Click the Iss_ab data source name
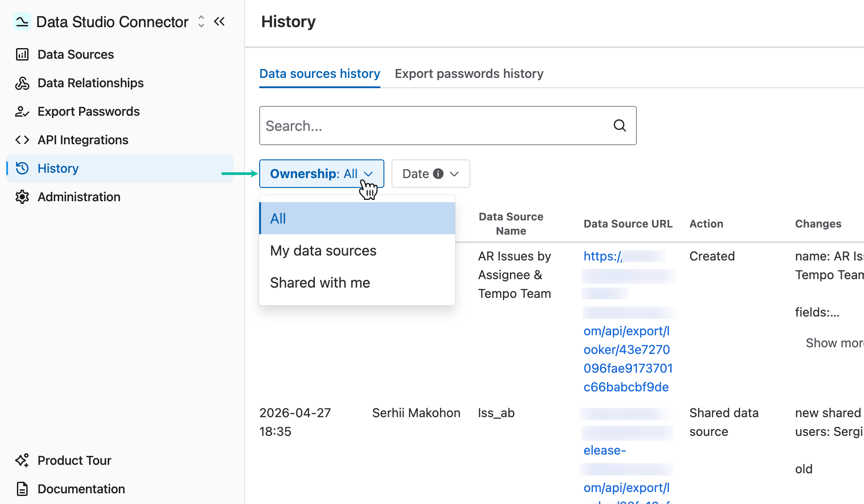This screenshot has width=864, height=504. (496, 413)
